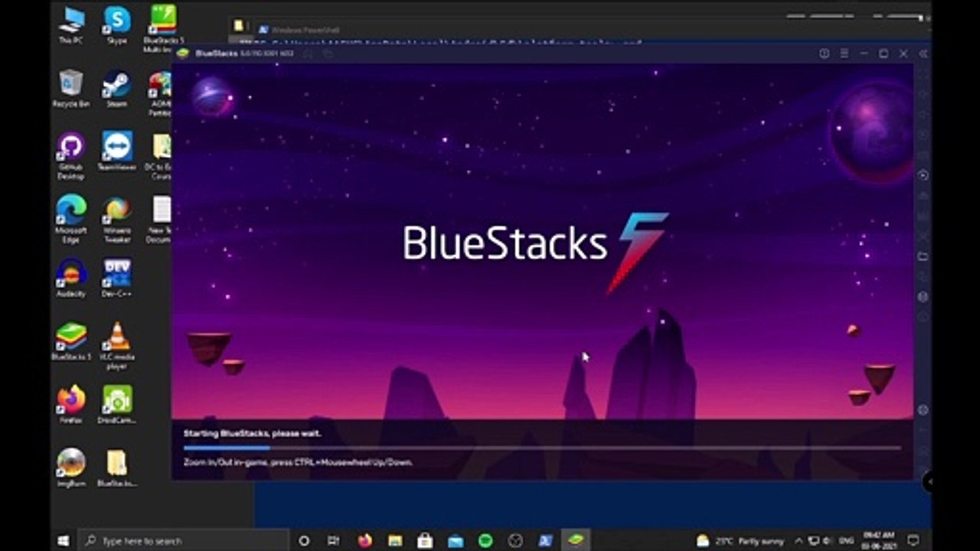Image resolution: width=980 pixels, height=551 pixels.
Task: Open Task View on the taskbar
Action: (x=334, y=540)
